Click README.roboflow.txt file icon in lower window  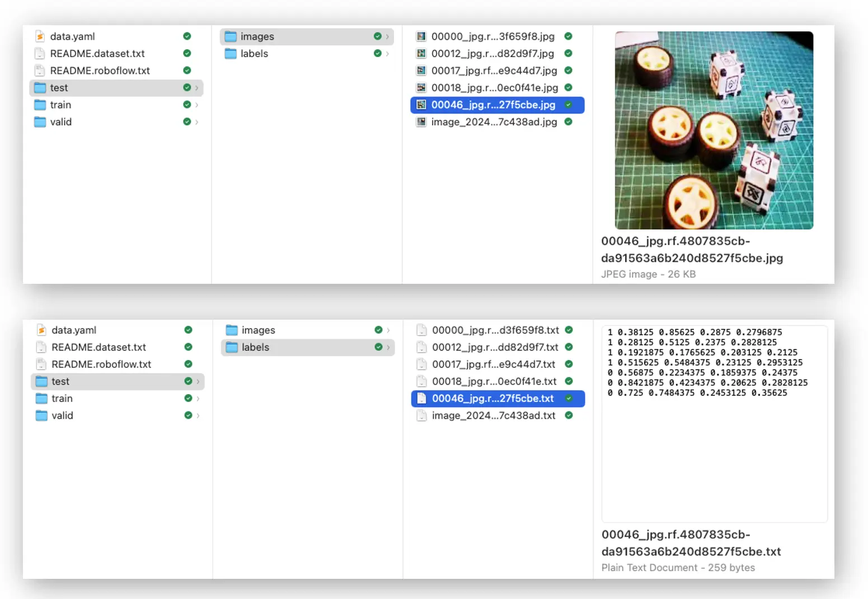(41, 364)
